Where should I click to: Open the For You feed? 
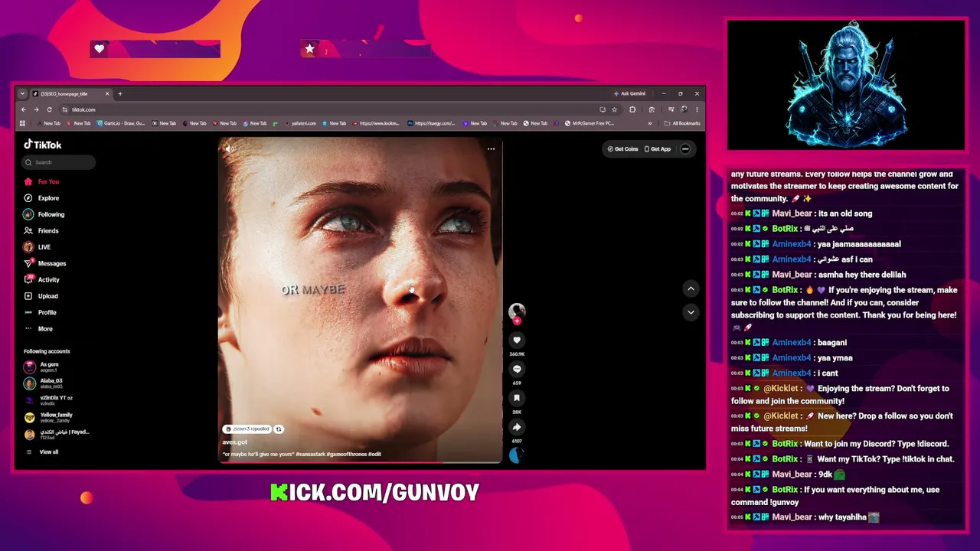[x=41, y=181]
